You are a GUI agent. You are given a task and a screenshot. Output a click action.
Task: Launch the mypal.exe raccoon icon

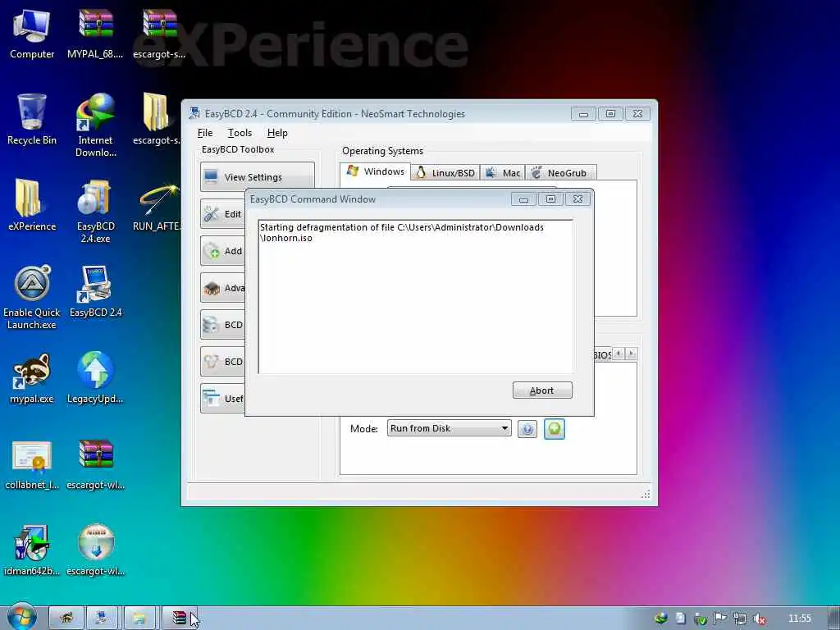click(32, 377)
